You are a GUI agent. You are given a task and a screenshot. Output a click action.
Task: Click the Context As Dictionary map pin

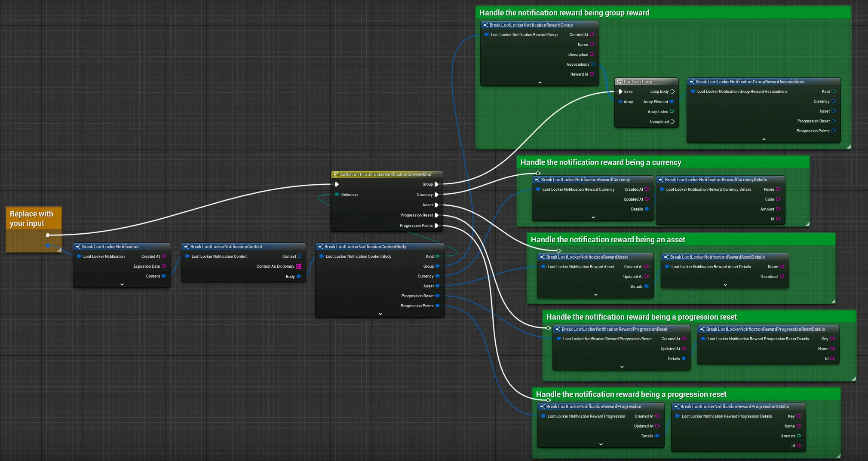coord(299,266)
